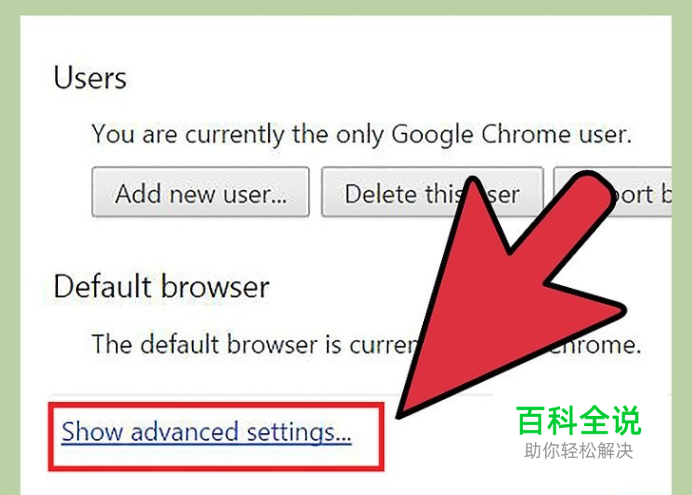Click the Delete this user button
Screen dimensions: 692x495
click(x=432, y=192)
